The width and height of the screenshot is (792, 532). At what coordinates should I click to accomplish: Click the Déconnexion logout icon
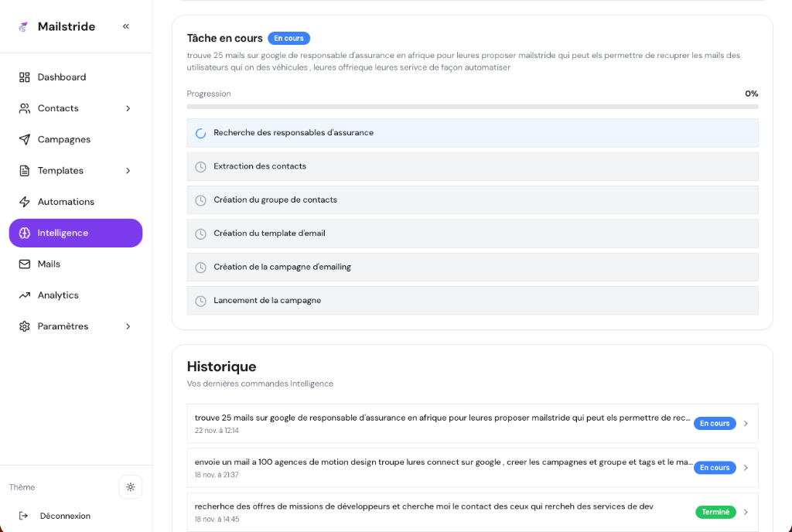(24, 516)
